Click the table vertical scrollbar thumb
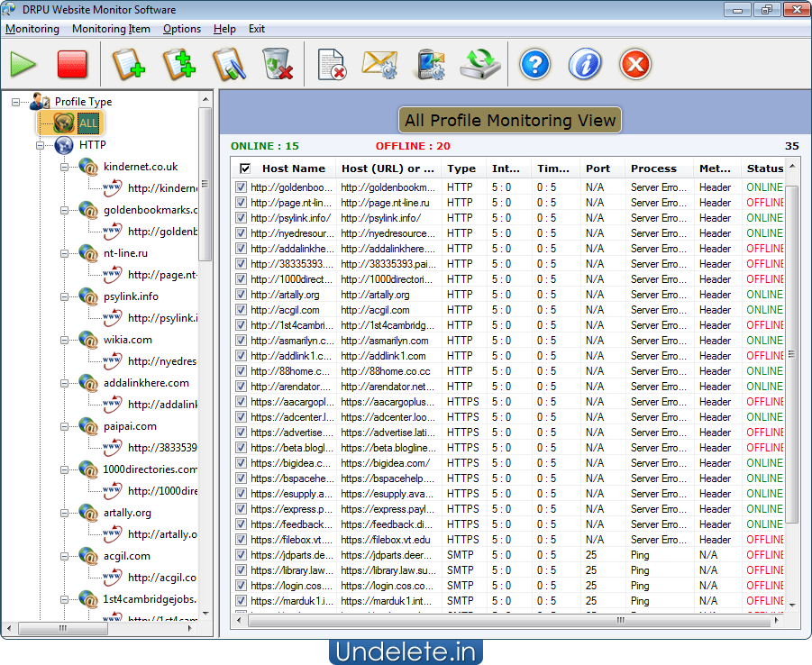Screen dimensions: 812x665 pos(792,354)
